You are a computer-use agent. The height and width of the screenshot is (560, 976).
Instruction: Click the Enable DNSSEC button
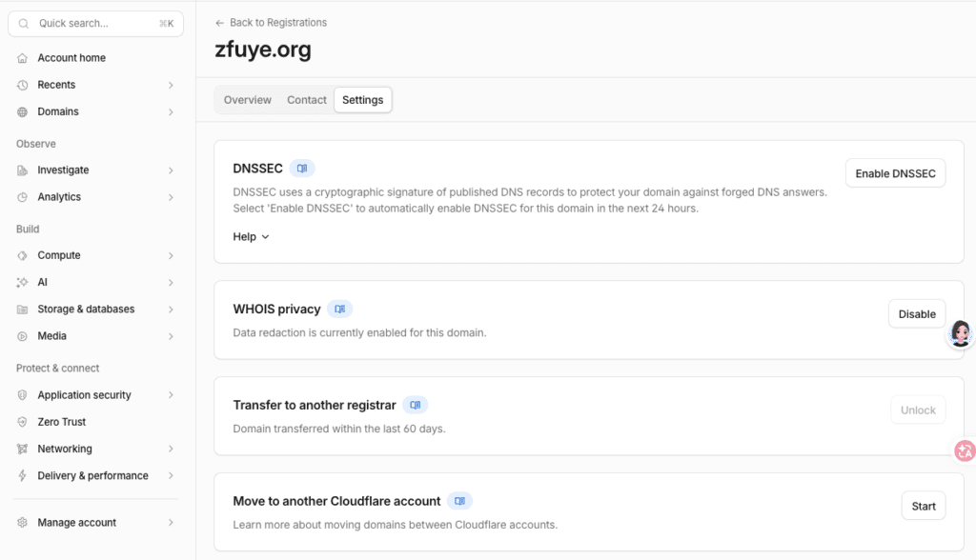(x=895, y=173)
